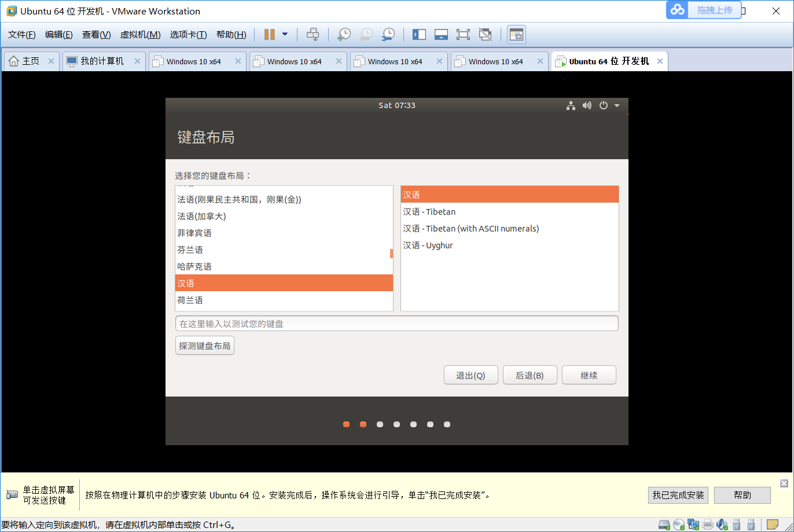Open the 文件(F) menu

[x=22, y=35]
